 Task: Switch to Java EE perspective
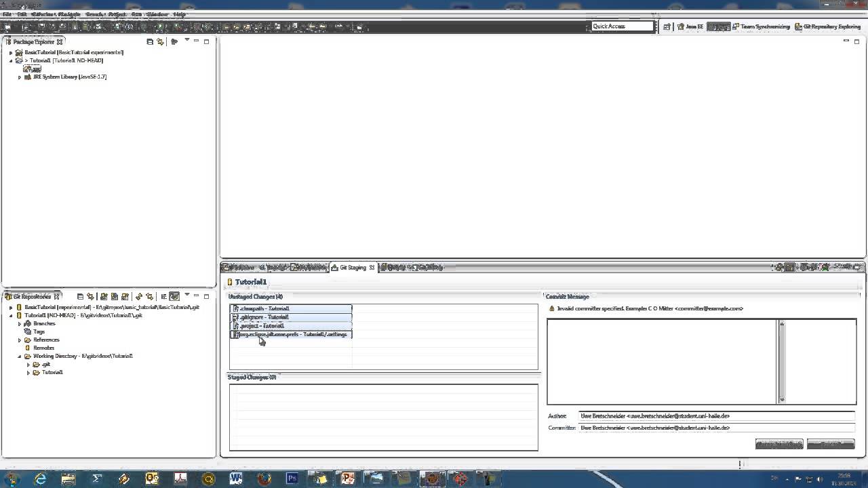point(690,26)
